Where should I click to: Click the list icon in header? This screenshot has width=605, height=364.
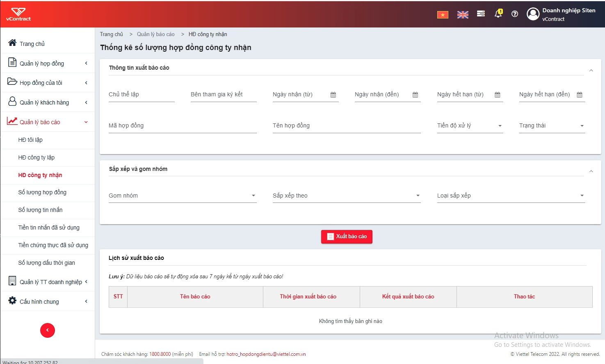pos(481,14)
